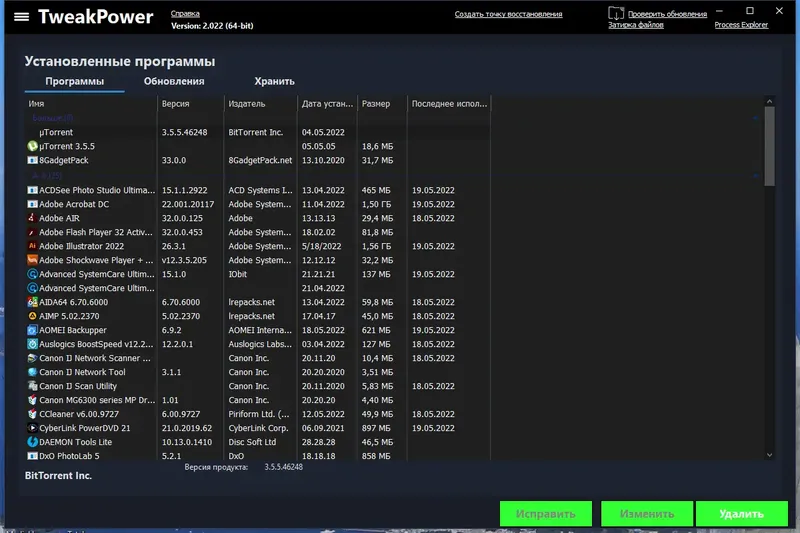Click the CCleaner v6.00.9727 icon
This screenshot has height=533, width=800.
(x=32, y=414)
